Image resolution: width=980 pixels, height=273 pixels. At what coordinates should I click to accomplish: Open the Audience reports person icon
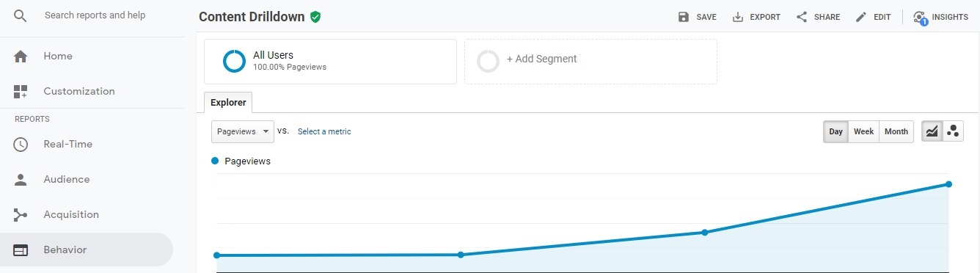pos(21,180)
